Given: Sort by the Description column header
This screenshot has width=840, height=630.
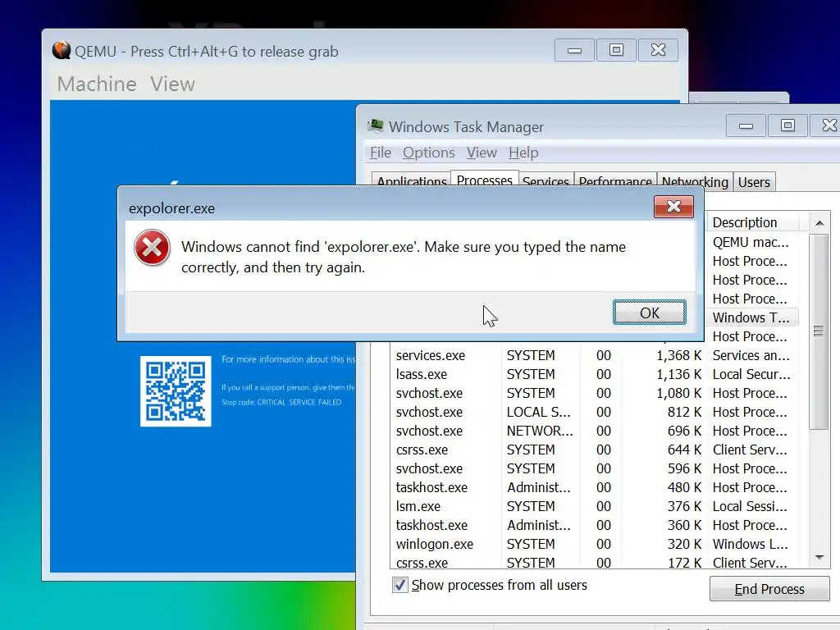Looking at the screenshot, I should [753, 222].
